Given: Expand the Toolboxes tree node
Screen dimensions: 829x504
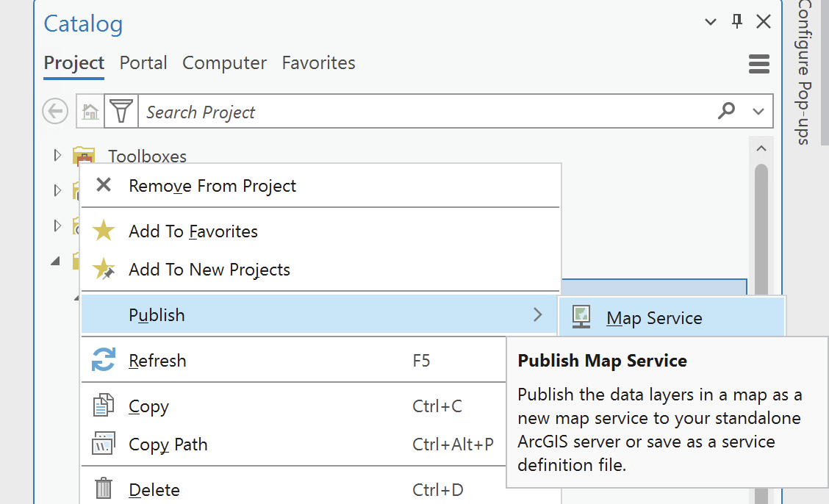Looking at the screenshot, I should point(57,155).
